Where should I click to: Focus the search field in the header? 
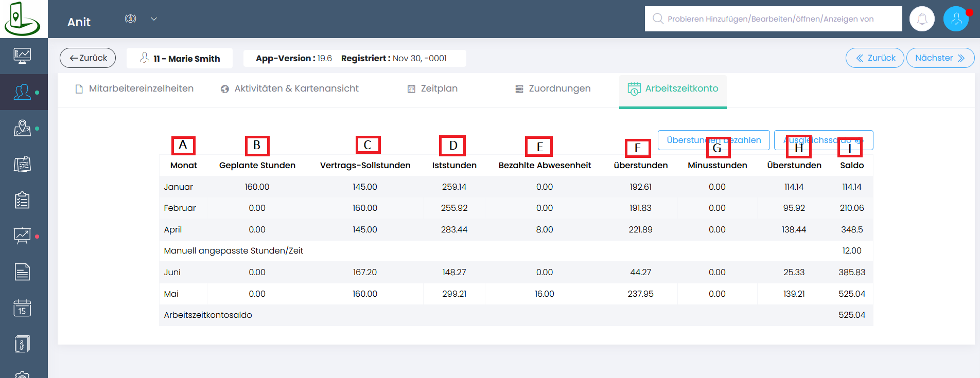[x=773, y=19]
